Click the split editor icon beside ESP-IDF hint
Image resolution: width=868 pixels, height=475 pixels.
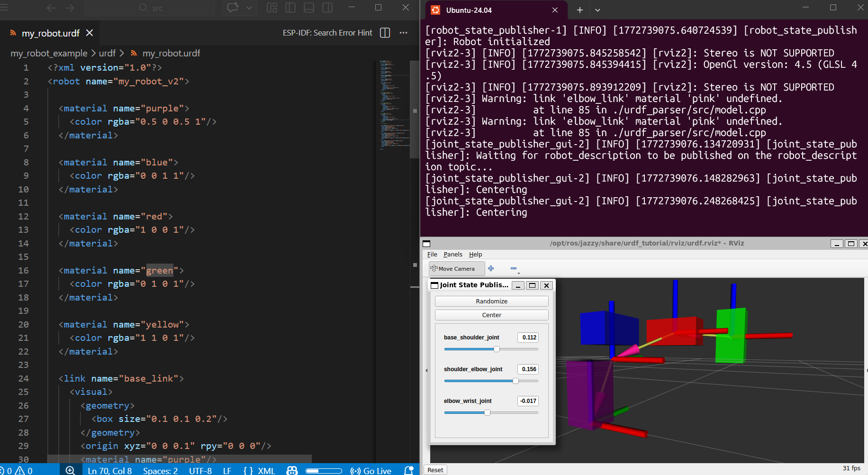(x=385, y=33)
